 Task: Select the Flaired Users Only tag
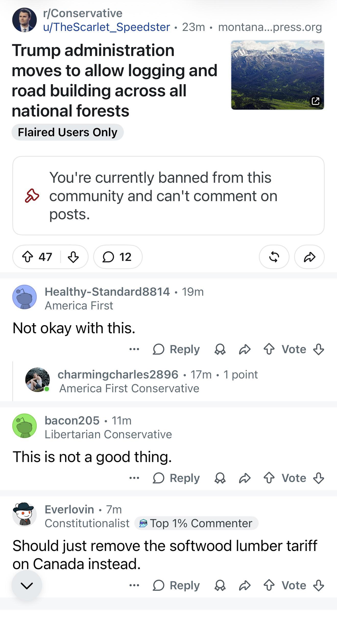click(68, 132)
